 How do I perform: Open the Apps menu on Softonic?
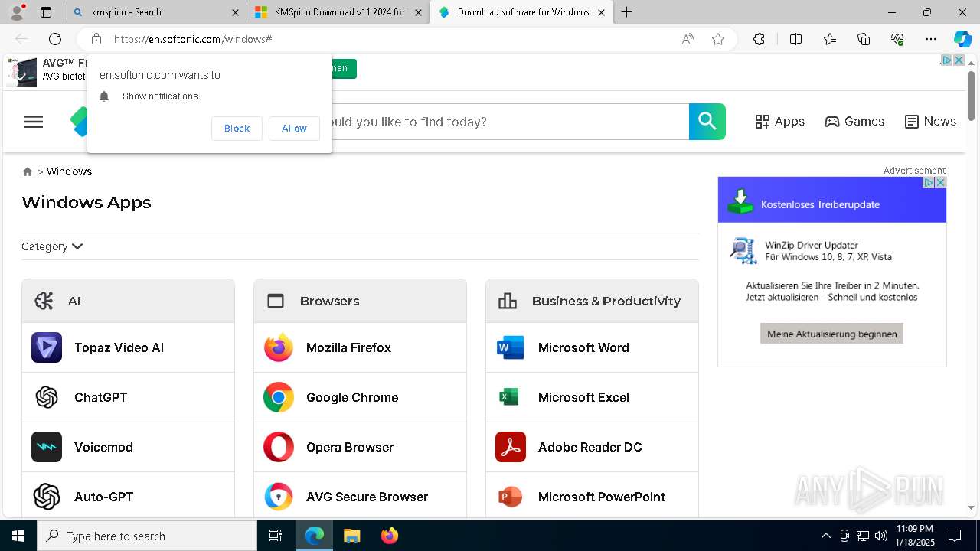click(x=779, y=122)
